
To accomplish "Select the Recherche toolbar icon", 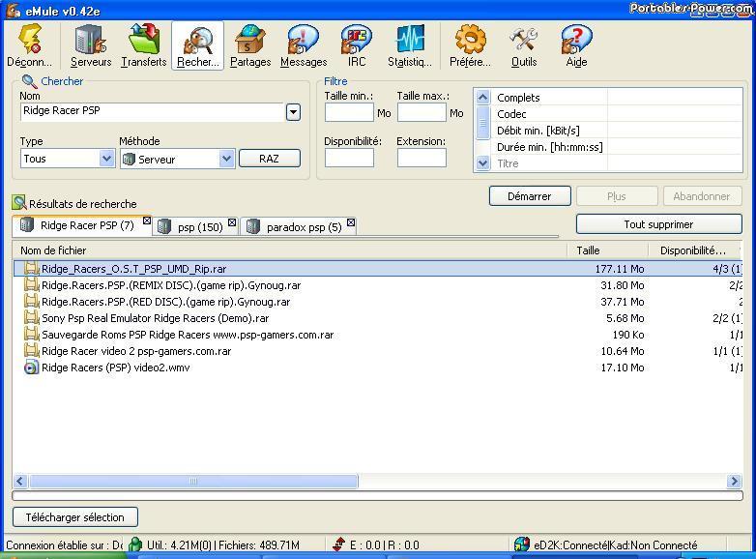I will coord(197,45).
